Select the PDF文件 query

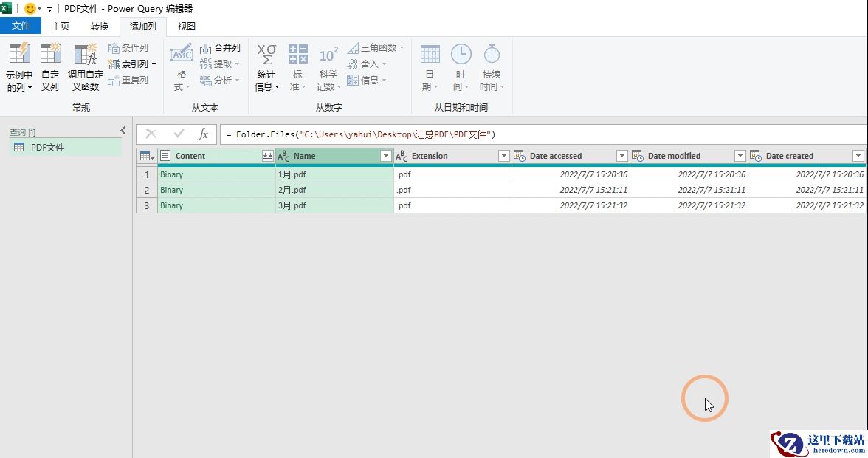click(66, 147)
